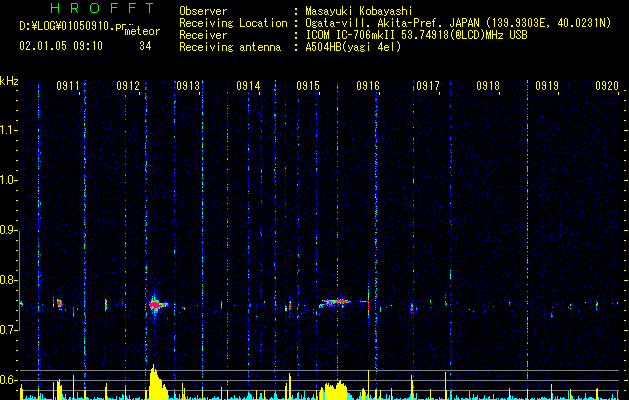Click the 0913 time marker
Image resolution: width=629 pixels, height=400 pixels.
click(188, 85)
